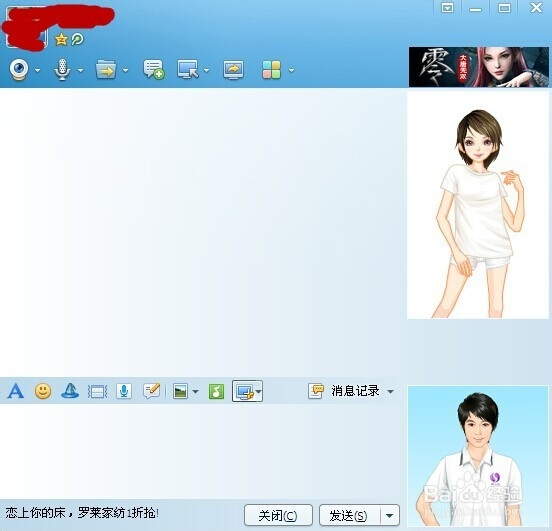Click the 罗莱家纺 advertisement text link
Viewport: 552px width, 531px height.
coord(82,513)
